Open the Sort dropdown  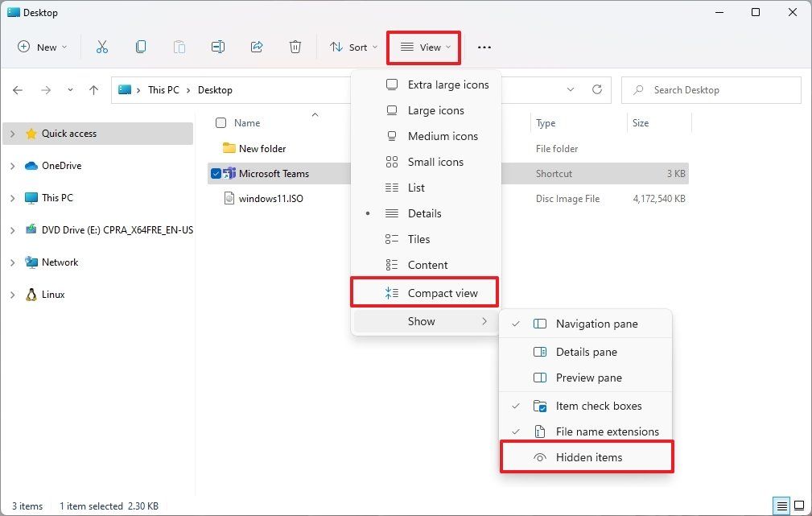point(353,47)
